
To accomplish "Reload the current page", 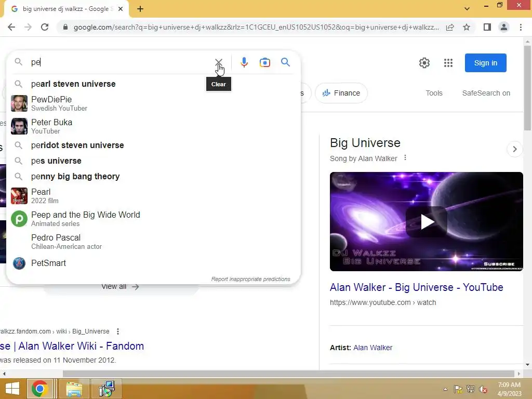I will (45, 27).
